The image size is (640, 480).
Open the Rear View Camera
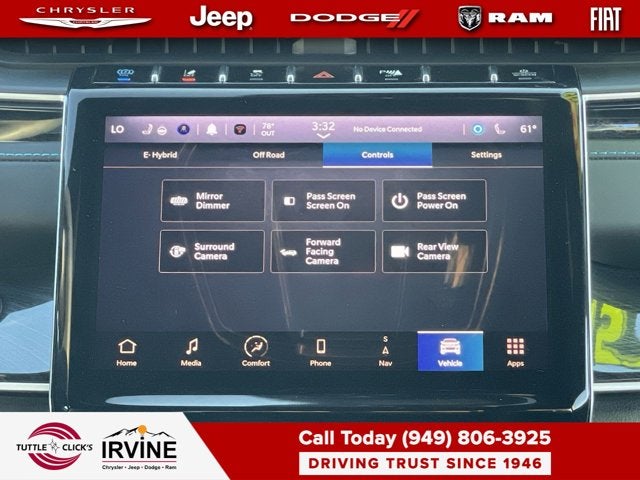[x=434, y=251]
